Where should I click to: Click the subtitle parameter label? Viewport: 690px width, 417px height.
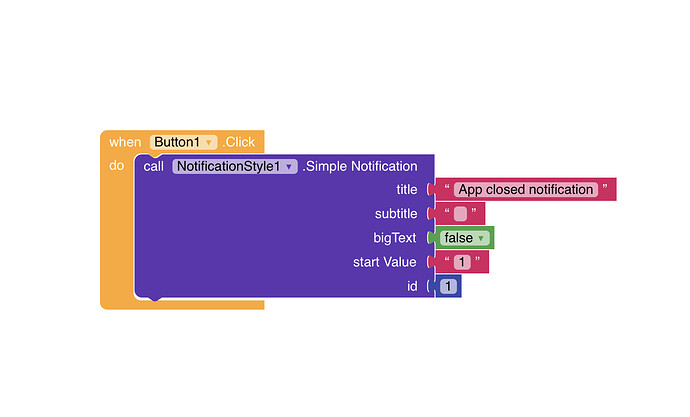click(x=396, y=214)
